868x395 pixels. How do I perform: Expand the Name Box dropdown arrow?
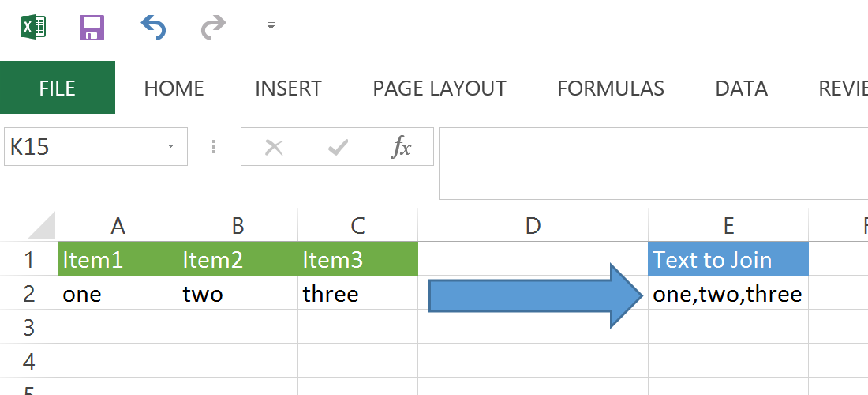point(170,147)
